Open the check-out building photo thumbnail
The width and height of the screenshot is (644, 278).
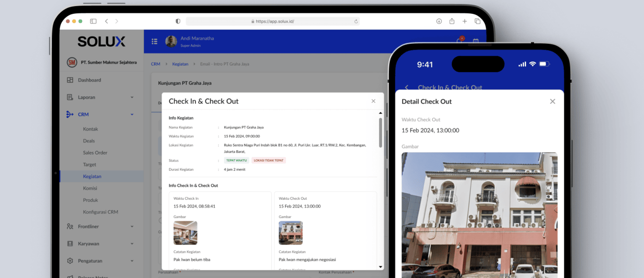click(x=291, y=233)
